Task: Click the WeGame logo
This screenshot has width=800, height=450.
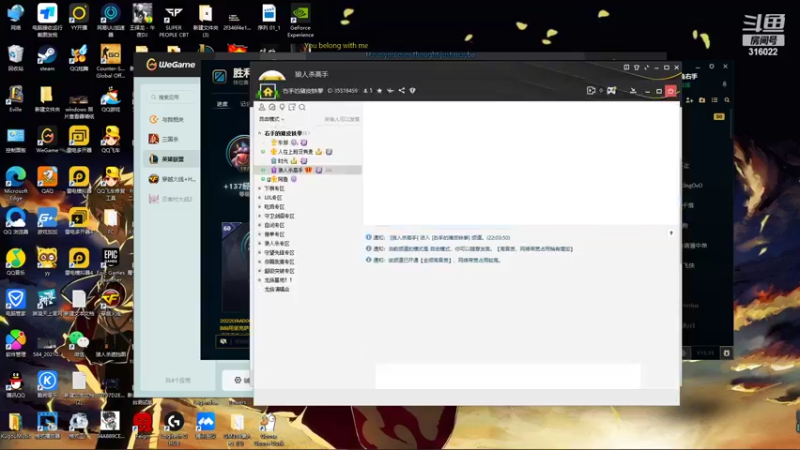Action: (x=171, y=64)
